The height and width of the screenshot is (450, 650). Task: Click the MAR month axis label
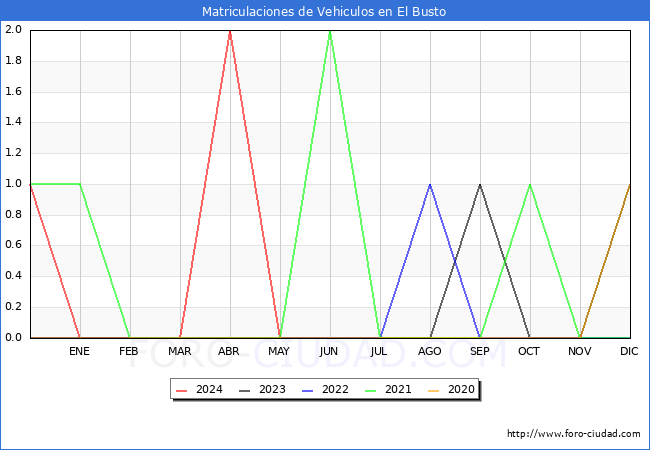click(x=179, y=351)
